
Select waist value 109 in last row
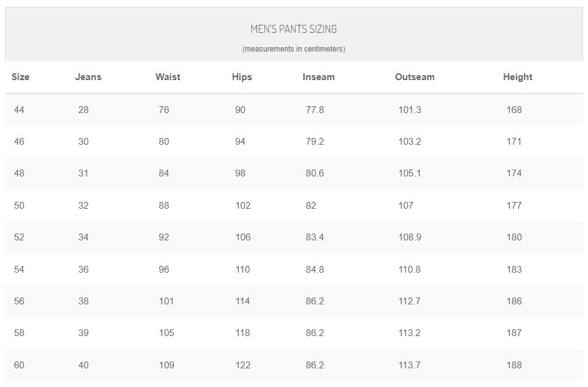pyautogui.click(x=167, y=365)
